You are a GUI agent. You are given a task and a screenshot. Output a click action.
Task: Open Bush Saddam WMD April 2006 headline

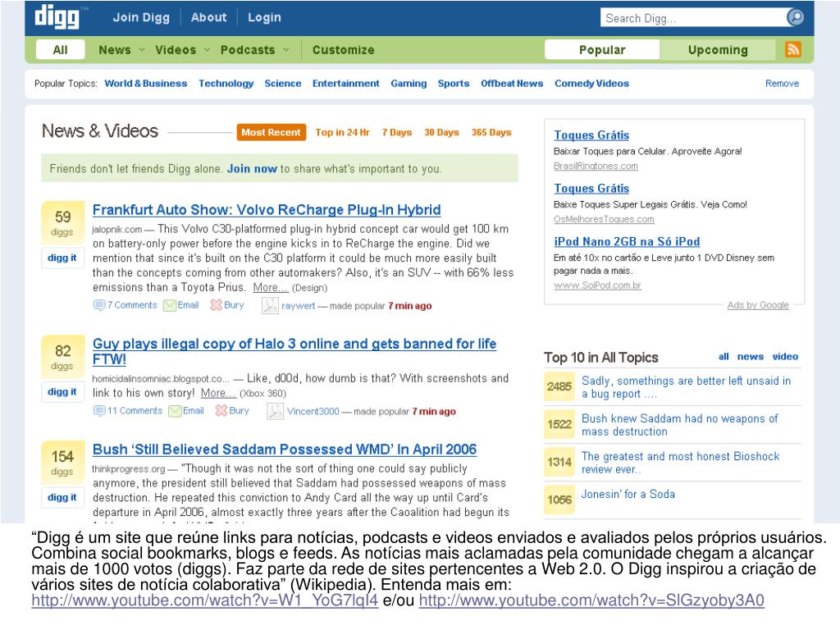coord(285,450)
